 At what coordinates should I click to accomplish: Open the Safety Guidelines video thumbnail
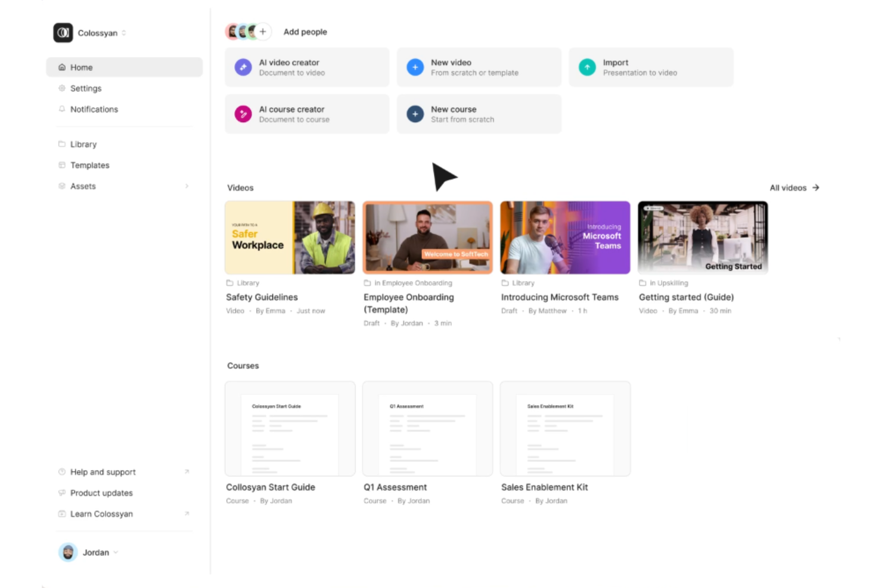pos(290,238)
